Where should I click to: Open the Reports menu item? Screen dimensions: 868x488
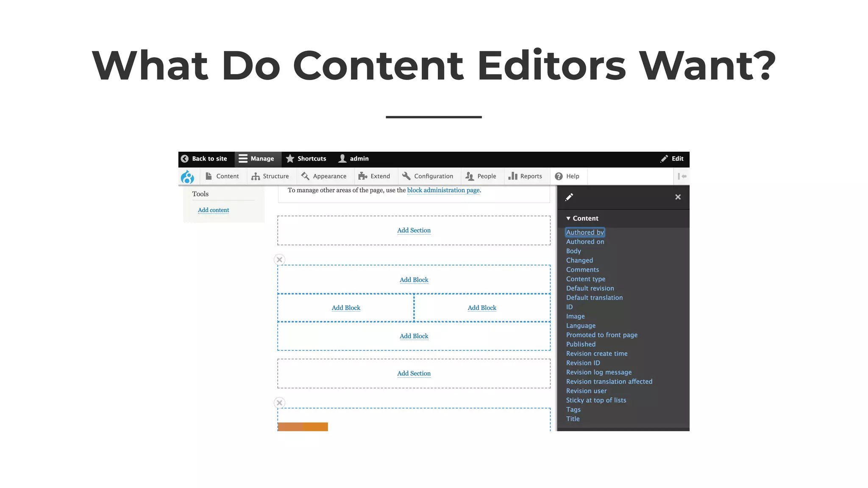526,176
